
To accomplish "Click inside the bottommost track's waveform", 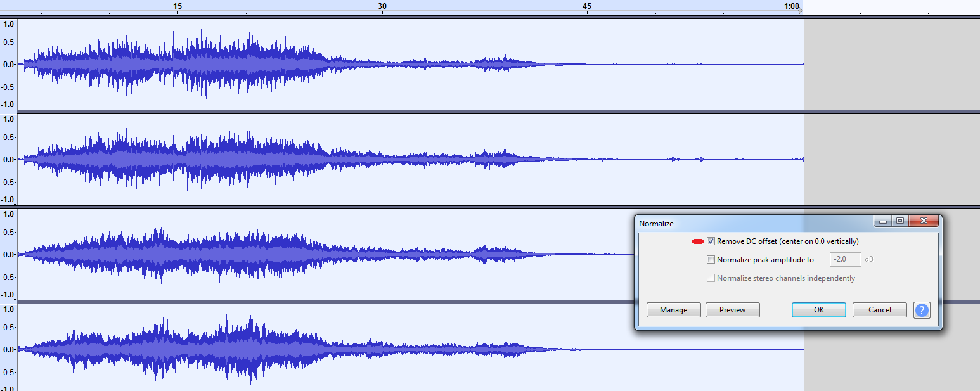I will 411,348.
